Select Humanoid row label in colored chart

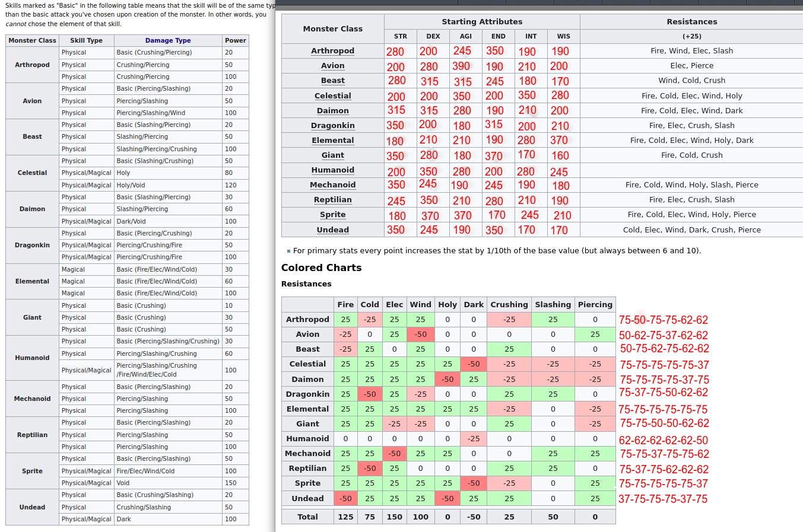[x=307, y=438]
